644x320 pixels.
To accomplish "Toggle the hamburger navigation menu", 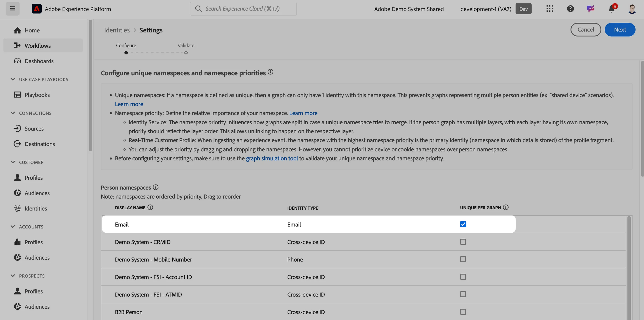I will 13,9.
